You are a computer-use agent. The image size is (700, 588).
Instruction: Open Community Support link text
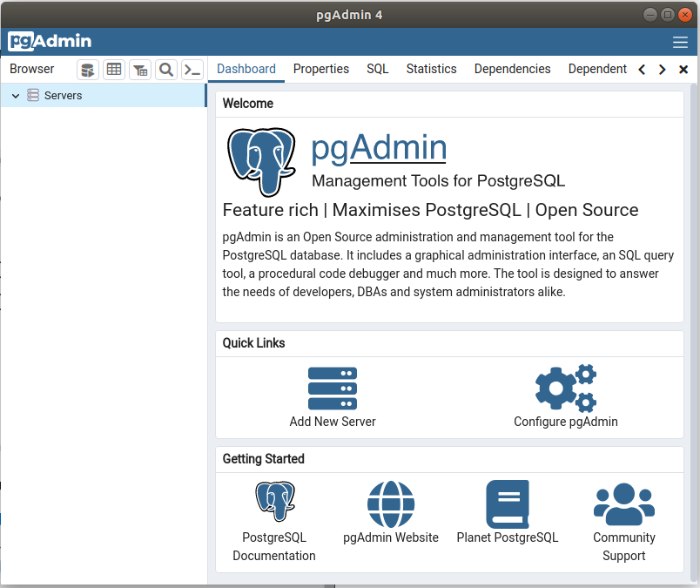point(623,546)
